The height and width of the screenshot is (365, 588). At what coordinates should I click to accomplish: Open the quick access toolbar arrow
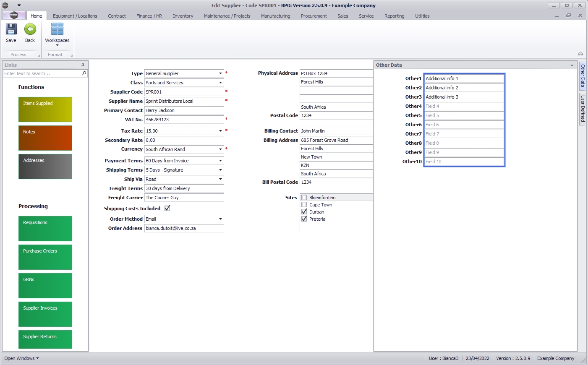coord(19,5)
